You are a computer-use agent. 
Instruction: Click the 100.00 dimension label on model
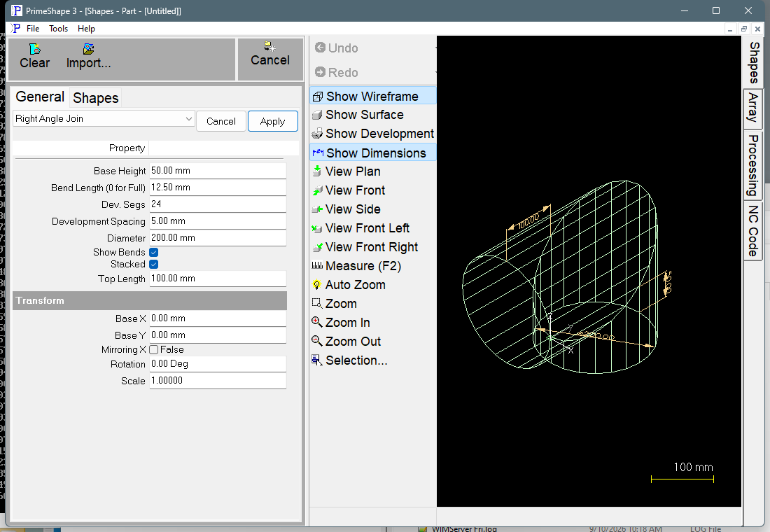[528, 220]
